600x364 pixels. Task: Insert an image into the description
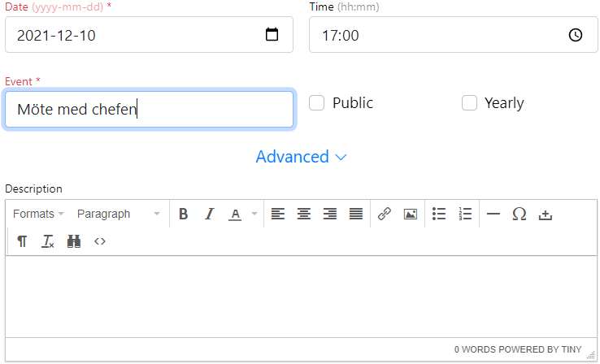411,214
